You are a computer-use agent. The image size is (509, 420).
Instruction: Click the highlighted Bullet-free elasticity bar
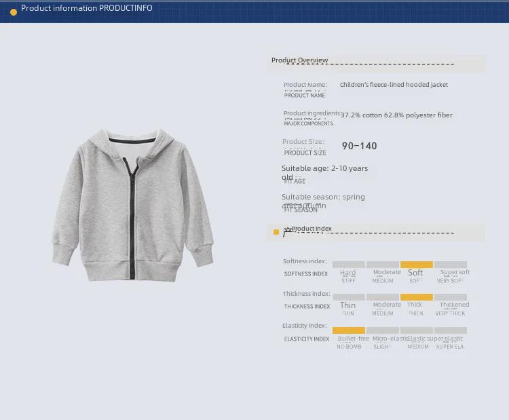point(349,330)
